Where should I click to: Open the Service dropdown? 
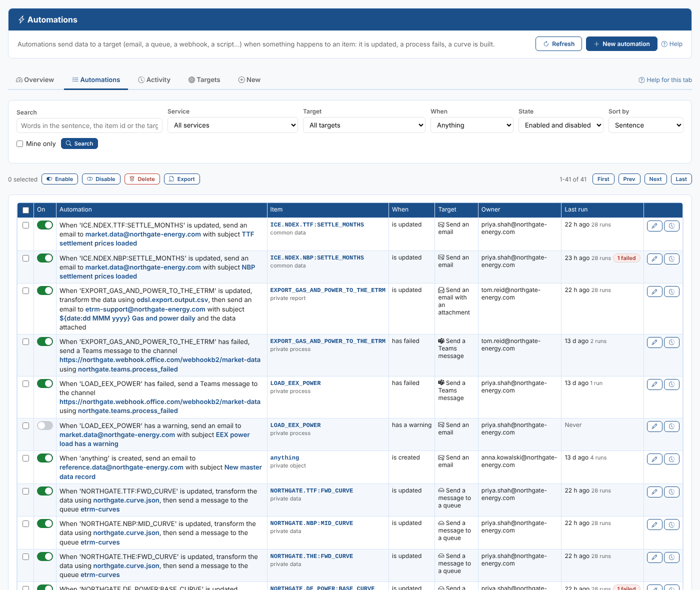232,125
